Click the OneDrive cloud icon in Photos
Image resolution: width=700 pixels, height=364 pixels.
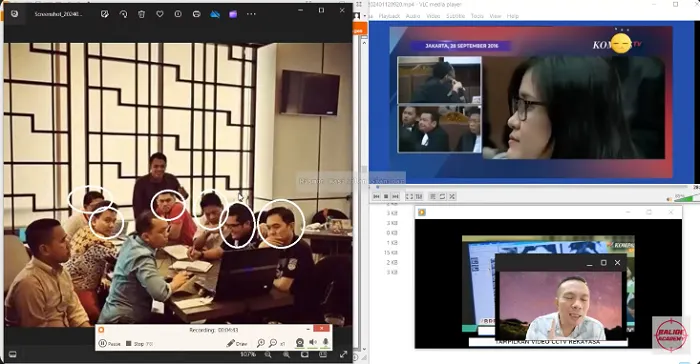(x=215, y=14)
